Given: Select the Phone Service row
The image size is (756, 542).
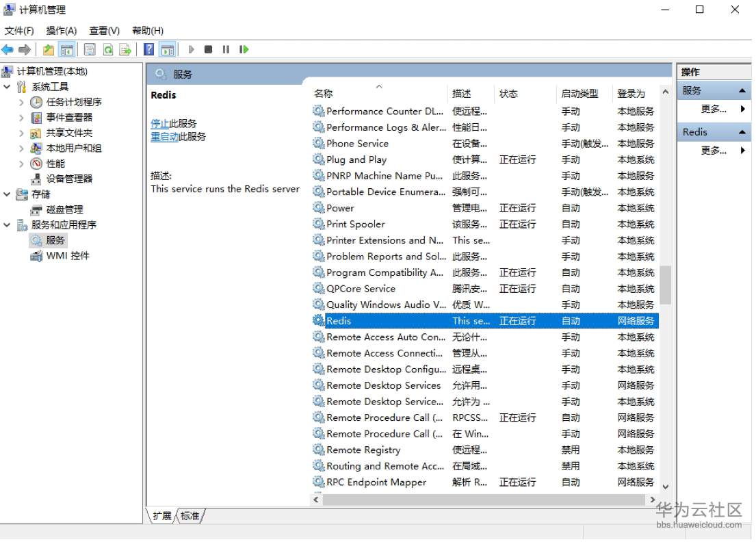Looking at the screenshot, I should coord(485,143).
